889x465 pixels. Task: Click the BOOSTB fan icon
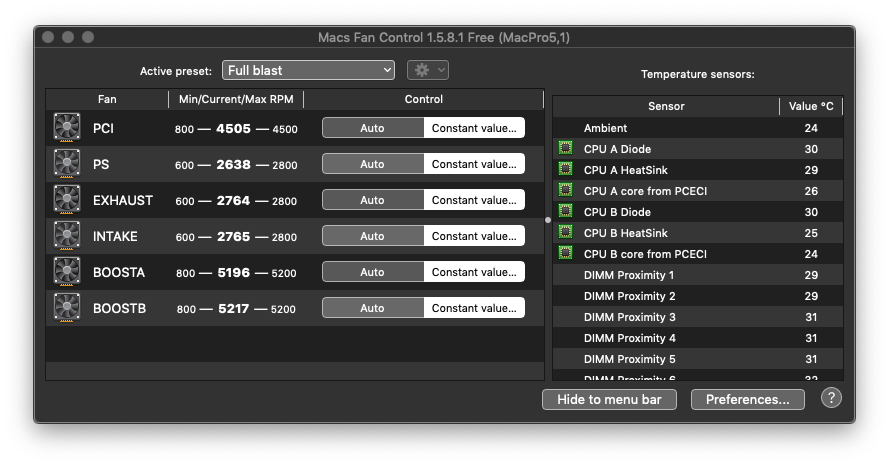(67, 308)
